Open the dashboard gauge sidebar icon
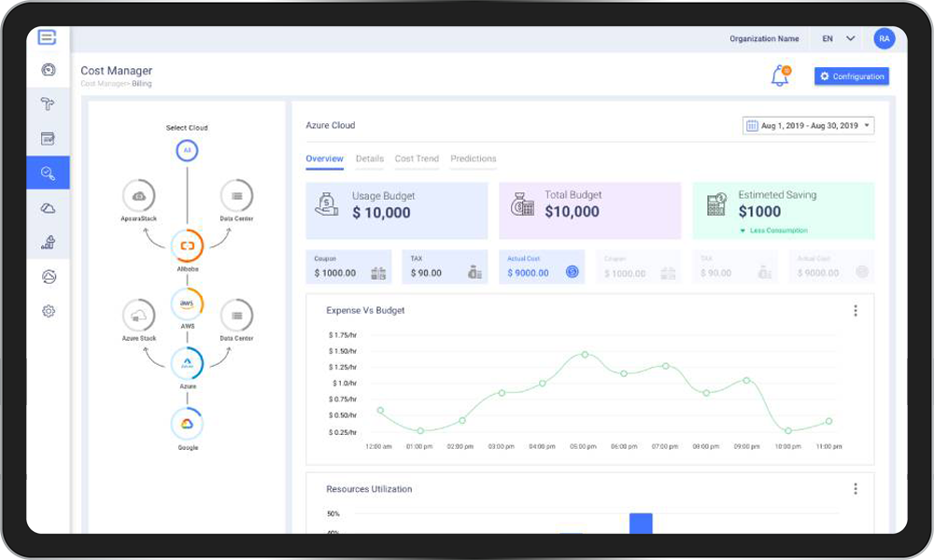Viewport: 934px width, 560px height. (49, 70)
